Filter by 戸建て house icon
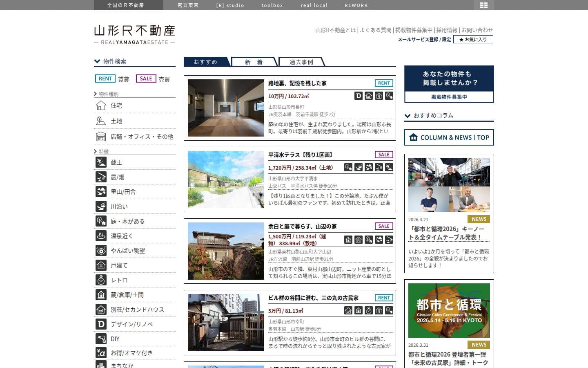588x368 pixels. point(101,265)
